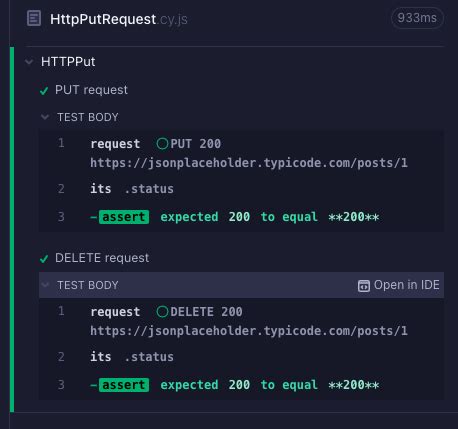Select the DELETE 200 request command row
The width and height of the screenshot is (458, 429).
coord(241,321)
